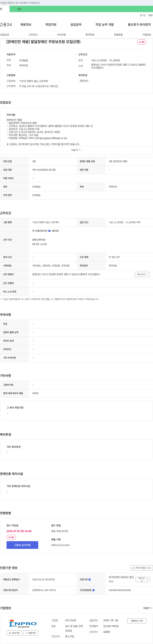Block this company with 열람차단
This screenshot has height=644, width=153.
click(x=31, y=633)
